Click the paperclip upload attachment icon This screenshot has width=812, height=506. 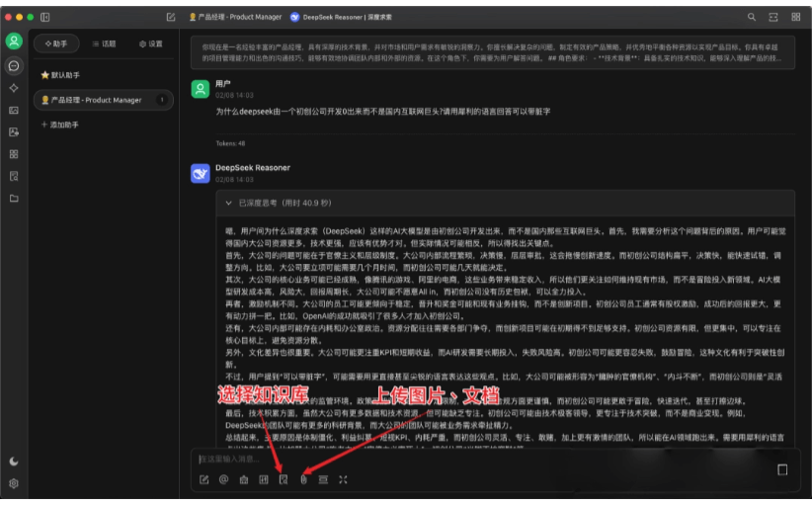point(303,479)
